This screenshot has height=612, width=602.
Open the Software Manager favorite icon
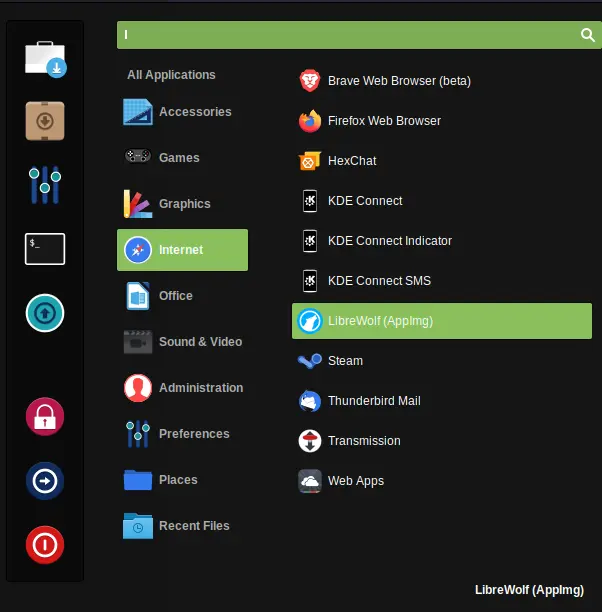pyautogui.click(x=45, y=59)
